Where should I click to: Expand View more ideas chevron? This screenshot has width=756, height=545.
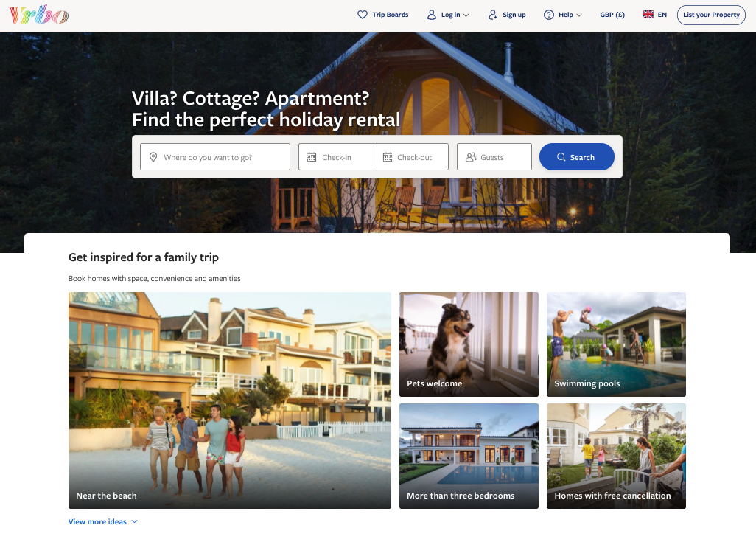point(135,522)
